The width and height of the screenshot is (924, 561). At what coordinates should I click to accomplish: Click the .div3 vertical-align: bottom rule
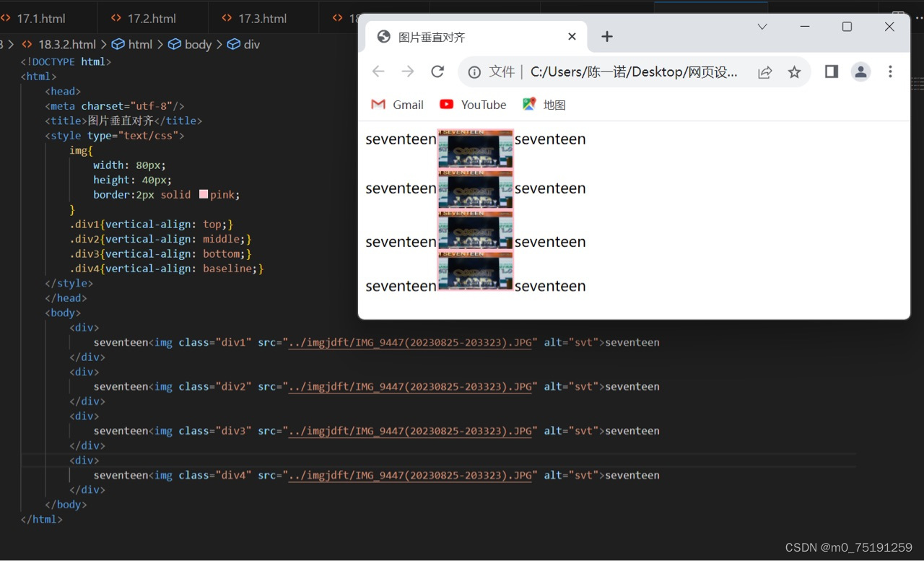click(160, 254)
